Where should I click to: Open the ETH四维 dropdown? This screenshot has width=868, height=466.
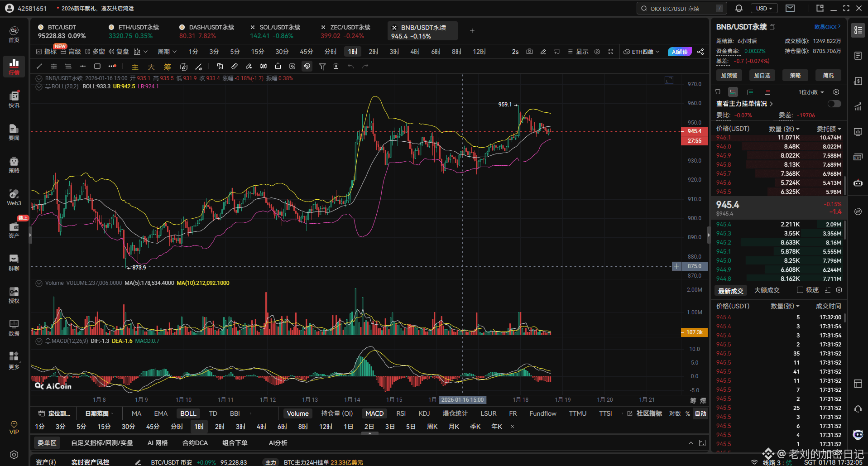point(641,52)
